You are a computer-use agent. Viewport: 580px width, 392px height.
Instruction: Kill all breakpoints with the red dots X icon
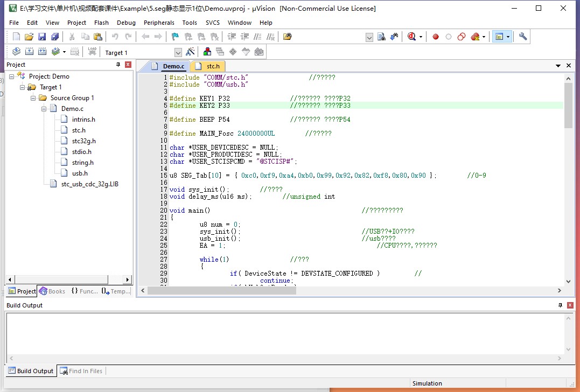click(475, 37)
